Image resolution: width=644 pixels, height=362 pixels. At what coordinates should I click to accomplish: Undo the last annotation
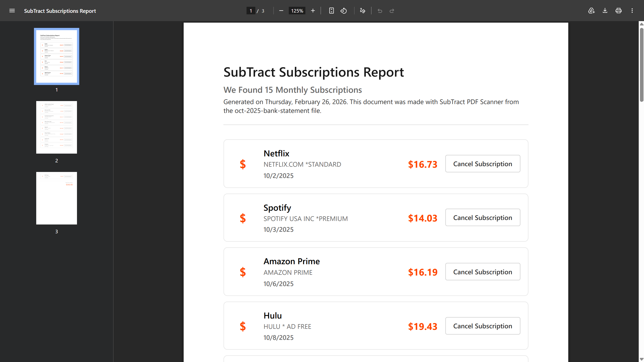380,11
